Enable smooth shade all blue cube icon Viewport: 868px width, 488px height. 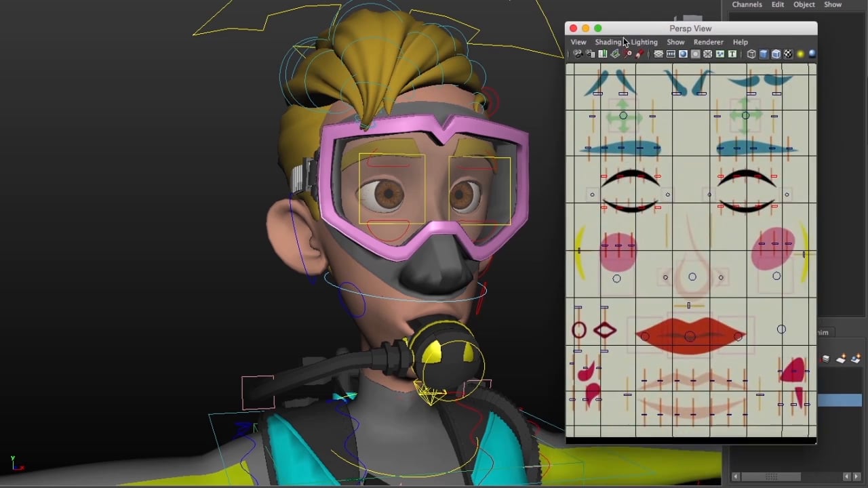(x=764, y=54)
